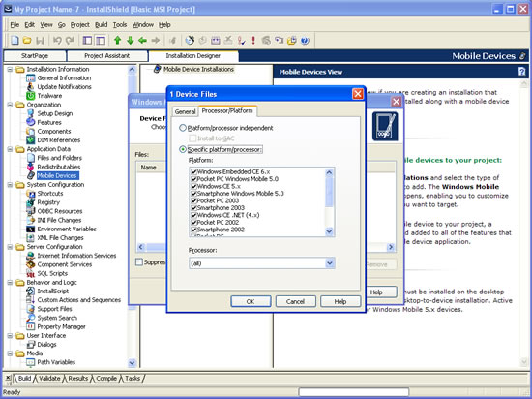Viewport: 532px width, 399px height.
Task: Open Setup Design view
Action: tap(54, 113)
